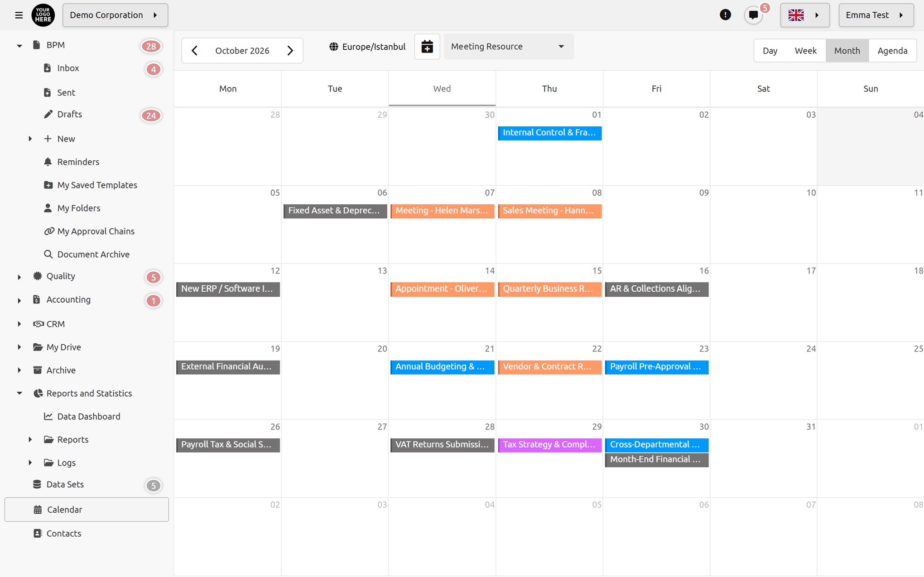Open the language flag dropdown
The width and height of the screenshot is (924, 577).
pos(805,15)
